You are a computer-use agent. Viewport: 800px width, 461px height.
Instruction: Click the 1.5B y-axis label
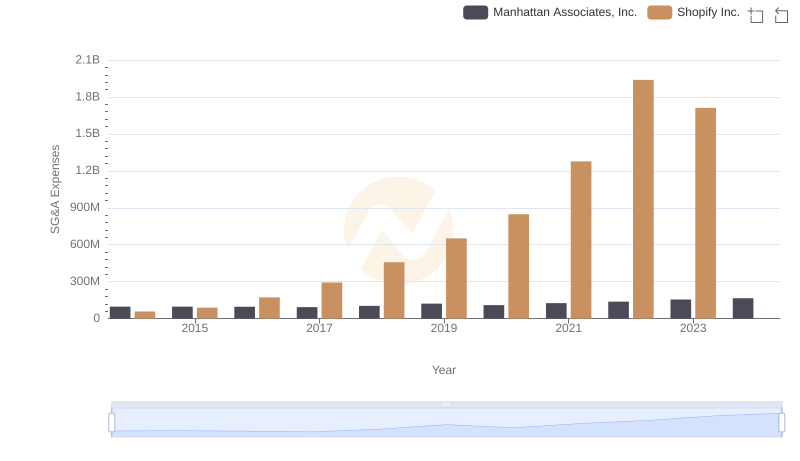(87, 134)
